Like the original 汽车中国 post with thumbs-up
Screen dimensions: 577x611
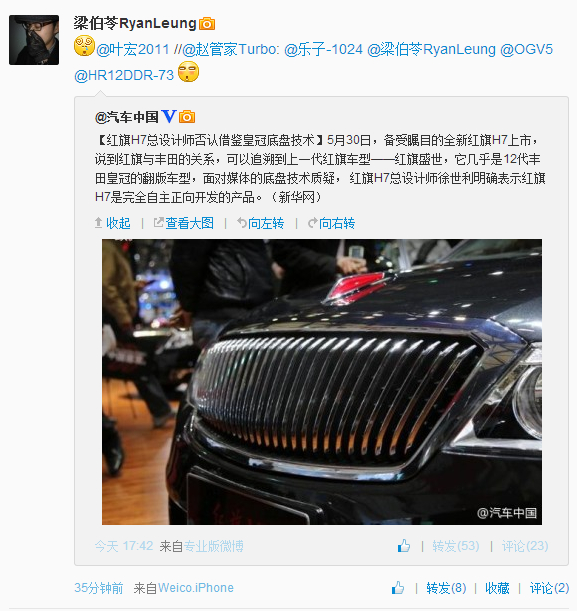[x=404, y=546]
